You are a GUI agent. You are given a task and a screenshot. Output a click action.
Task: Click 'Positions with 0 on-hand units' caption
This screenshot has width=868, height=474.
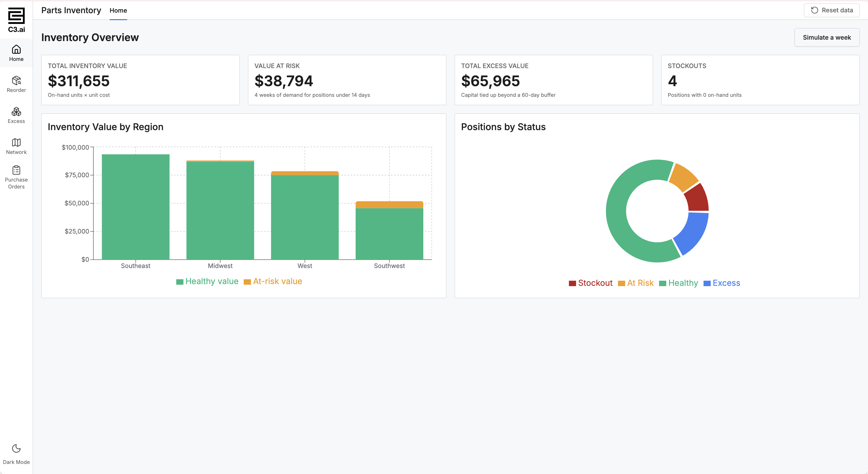[705, 95]
